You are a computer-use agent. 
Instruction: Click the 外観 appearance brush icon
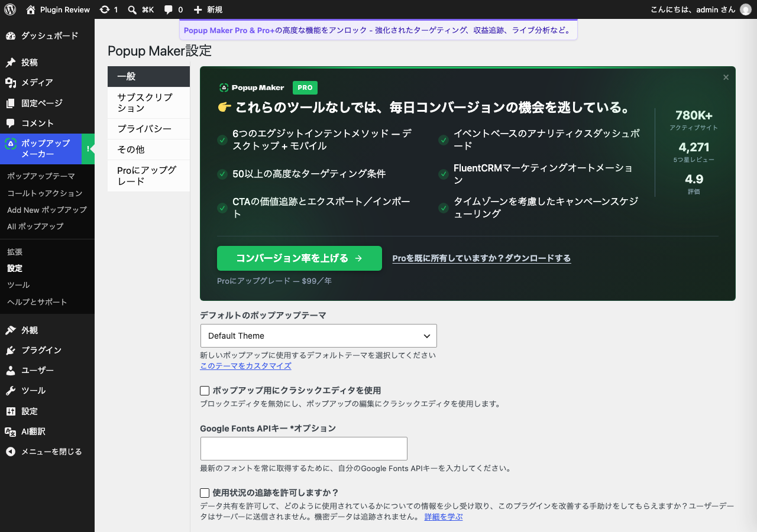click(x=11, y=330)
